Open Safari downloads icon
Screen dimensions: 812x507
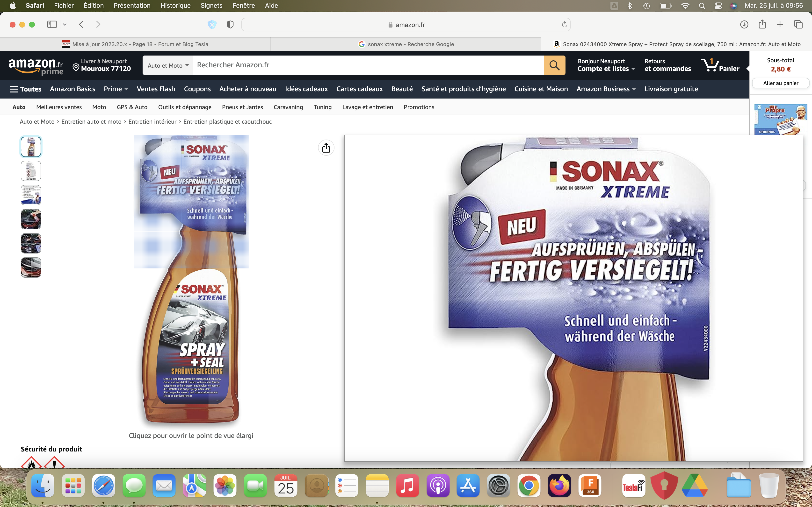(744, 24)
